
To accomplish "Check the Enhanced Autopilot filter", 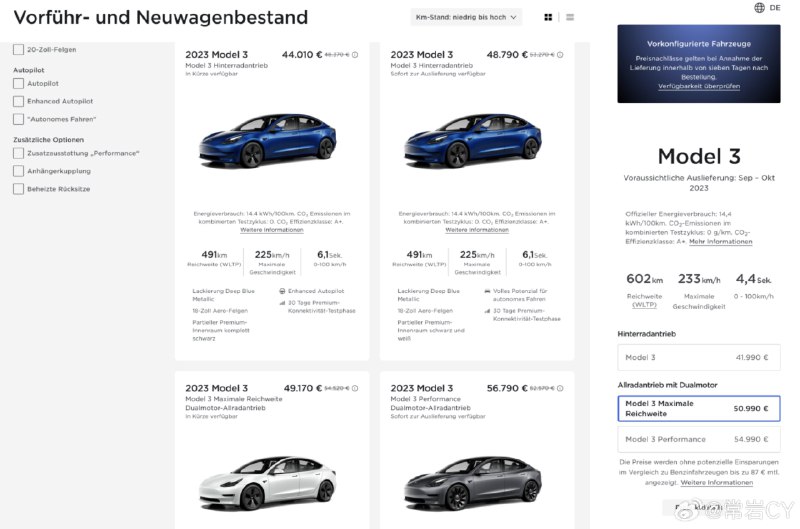I will [x=18, y=102].
